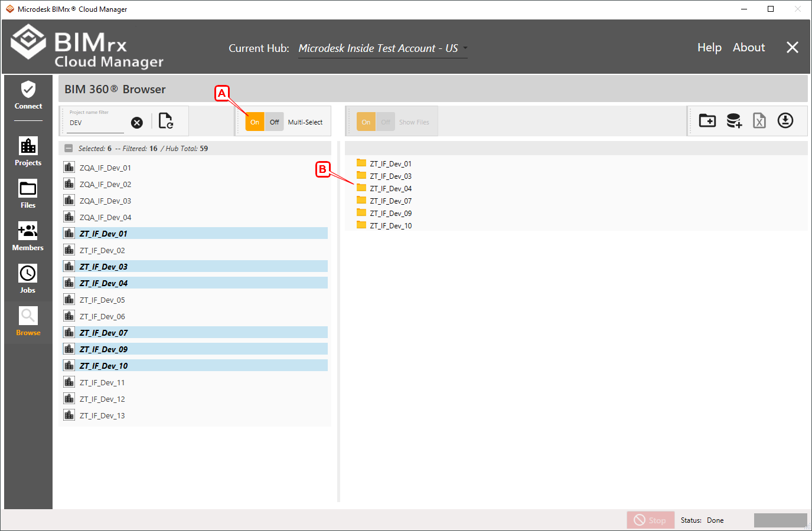Click the BIMrx Cloud Manager logo
Image resolution: width=812 pixels, height=531 pixels.
(87, 47)
